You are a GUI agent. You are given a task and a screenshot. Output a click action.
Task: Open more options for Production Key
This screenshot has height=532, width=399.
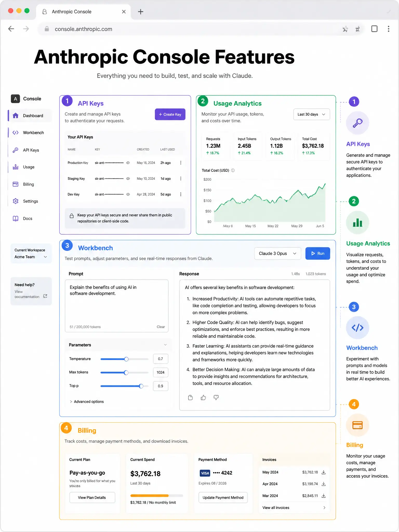(x=181, y=163)
